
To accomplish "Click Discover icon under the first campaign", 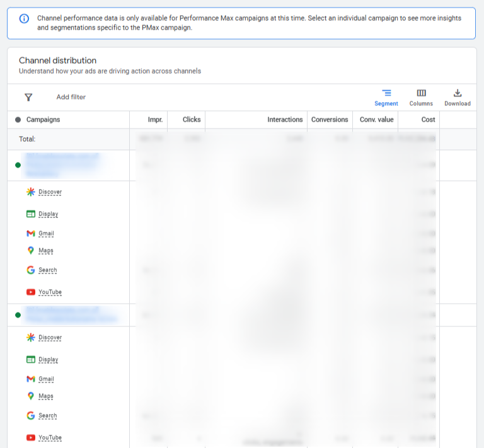I will 30,192.
